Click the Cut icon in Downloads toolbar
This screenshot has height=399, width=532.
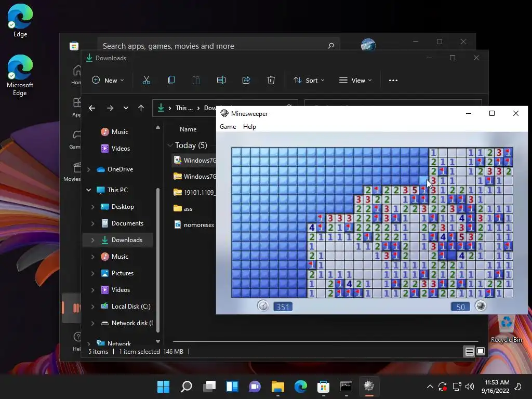(146, 80)
